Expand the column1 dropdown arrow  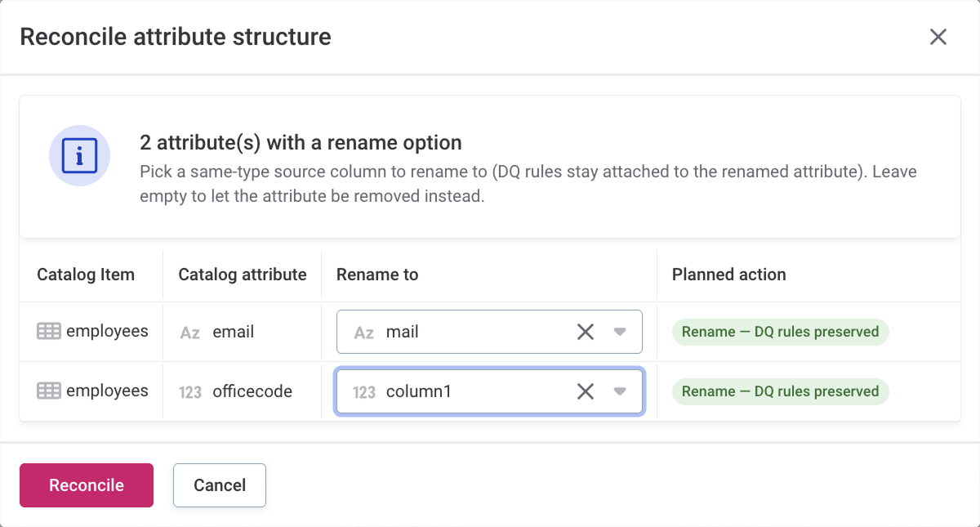[620, 391]
